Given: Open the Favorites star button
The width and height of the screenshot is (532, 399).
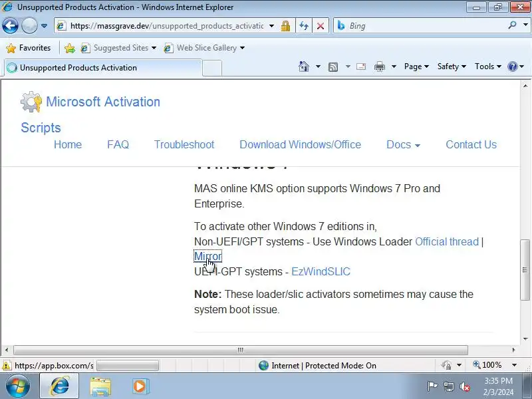Looking at the screenshot, I should pos(29,48).
